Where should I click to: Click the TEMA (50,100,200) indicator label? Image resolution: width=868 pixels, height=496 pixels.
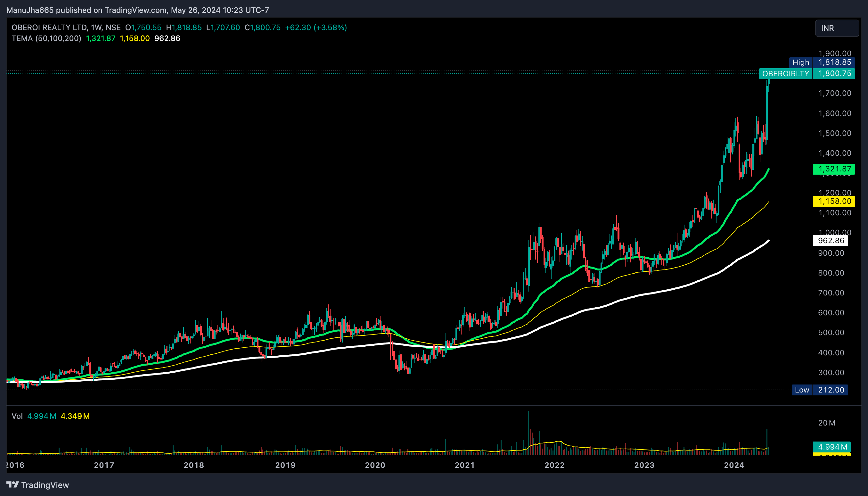coord(46,38)
